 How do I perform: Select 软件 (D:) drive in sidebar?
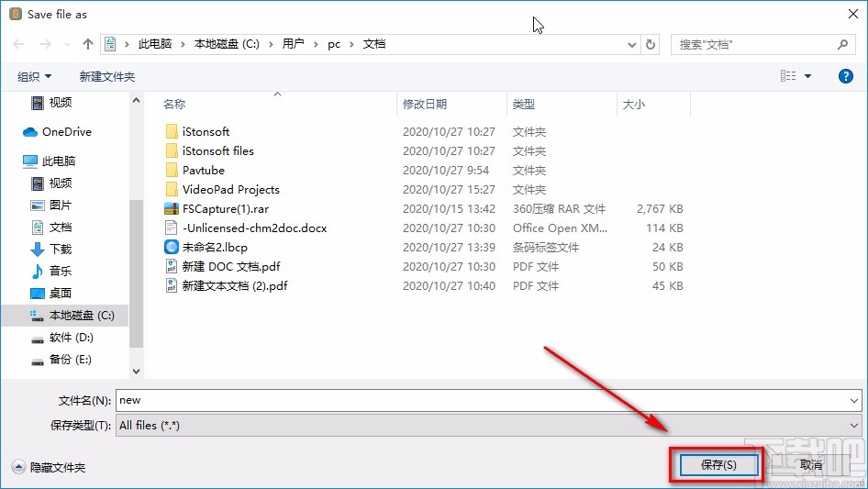[x=62, y=338]
